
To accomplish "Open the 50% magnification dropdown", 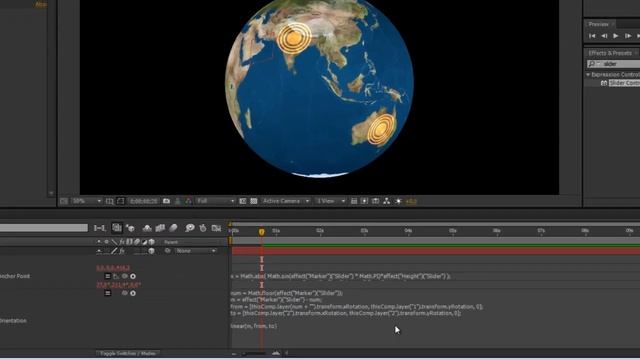I will pyautogui.click(x=87, y=201).
